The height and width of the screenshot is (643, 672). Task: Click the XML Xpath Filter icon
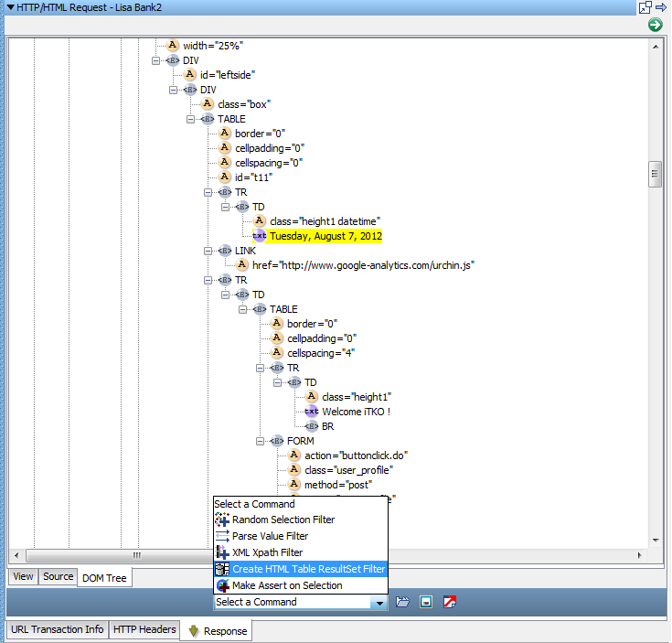tap(222, 552)
